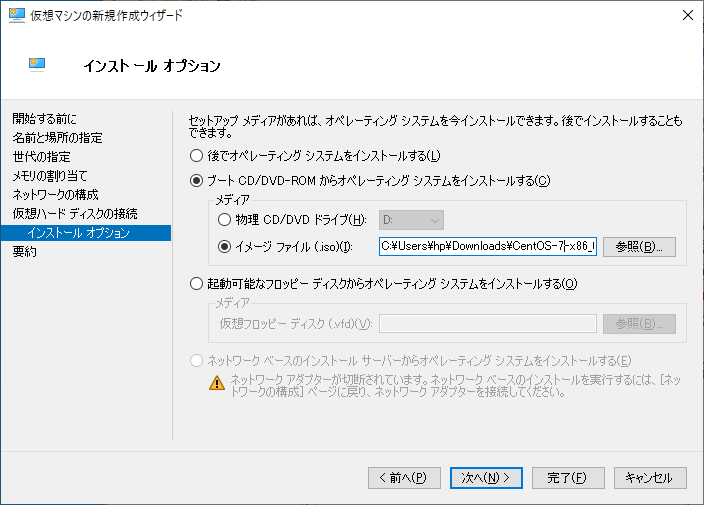This screenshot has height=505, width=704.
Task: Click the 仮想フロッピー ディスク (.vfd) path field
Action: tap(488, 324)
